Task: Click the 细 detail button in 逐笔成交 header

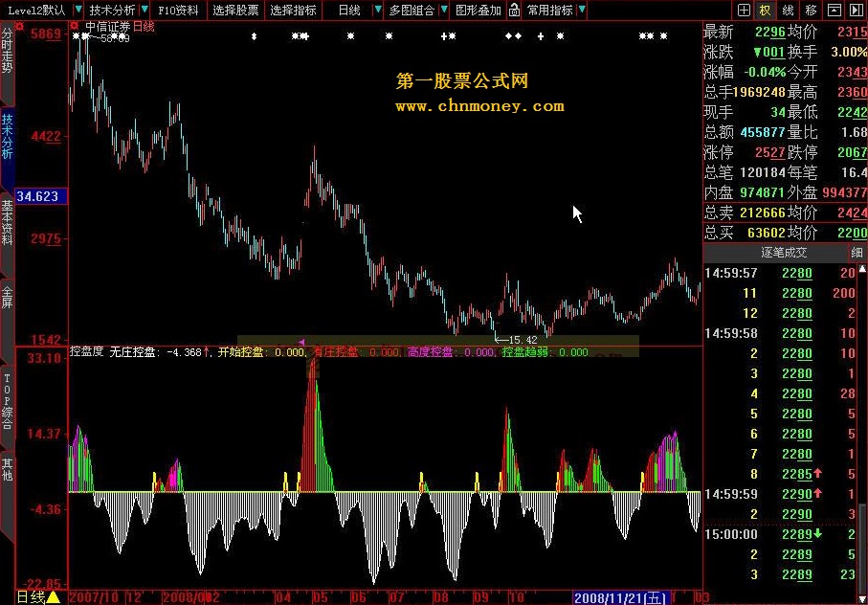Action: click(857, 253)
